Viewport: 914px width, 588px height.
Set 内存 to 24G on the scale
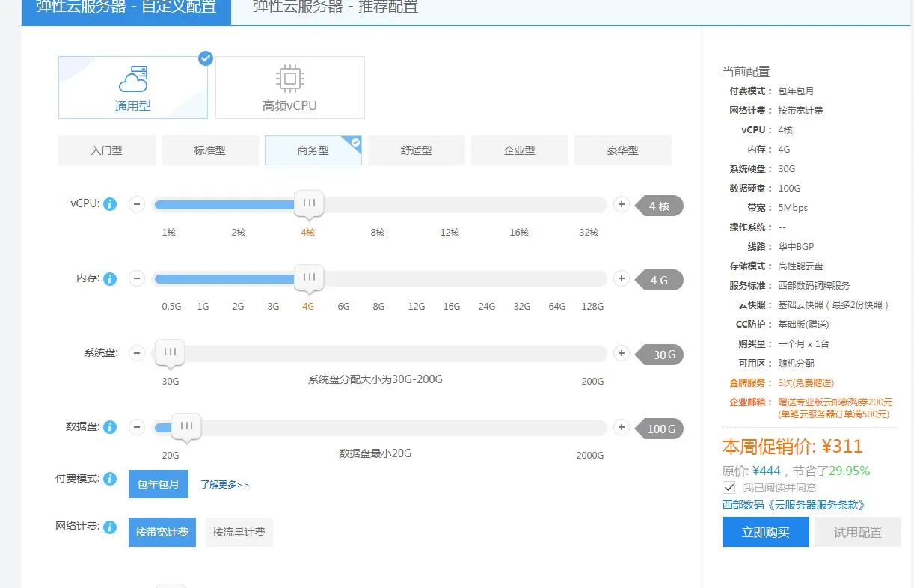click(x=487, y=307)
